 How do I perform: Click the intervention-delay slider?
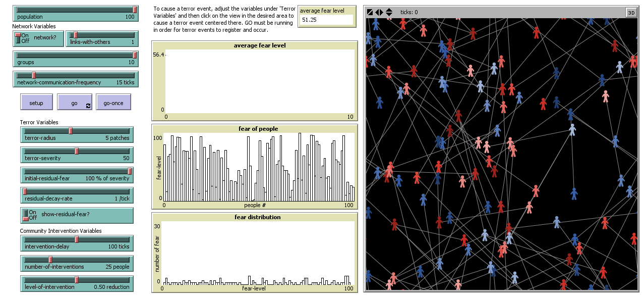[77, 243]
